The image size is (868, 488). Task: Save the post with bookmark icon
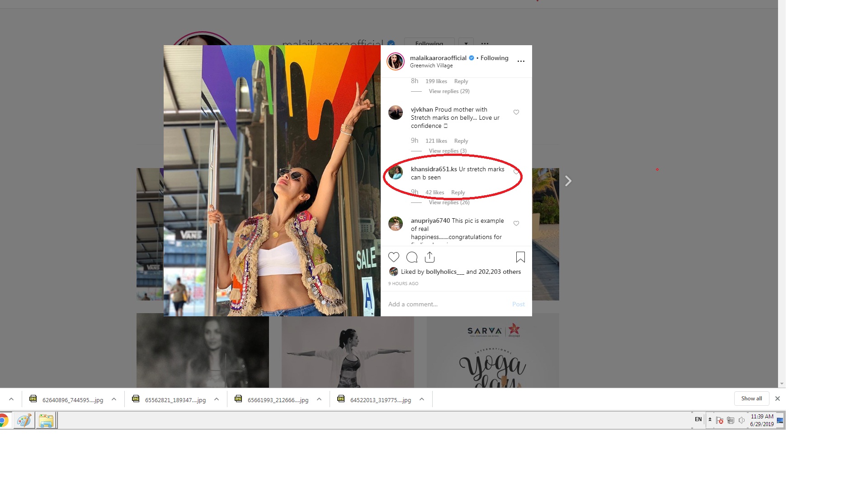tap(520, 257)
